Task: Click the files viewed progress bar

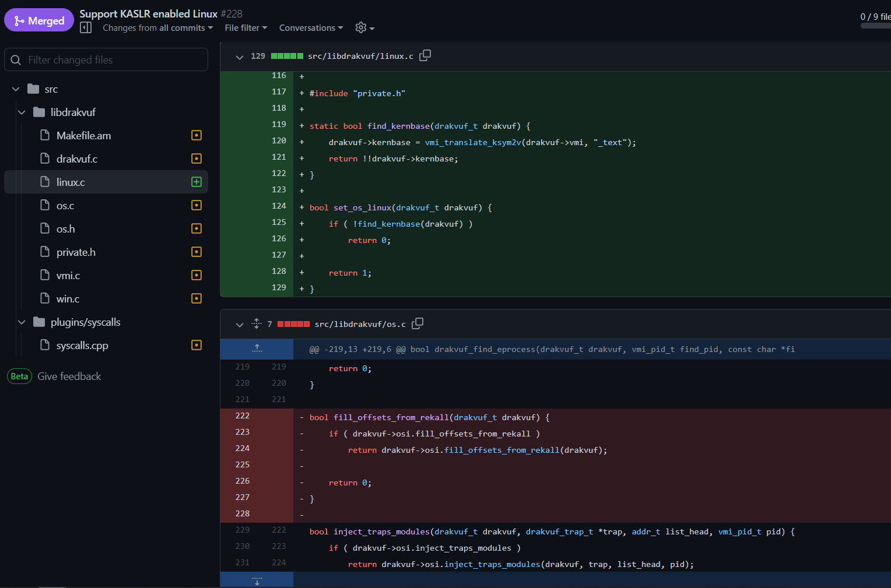Action: [x=875, y=26]
